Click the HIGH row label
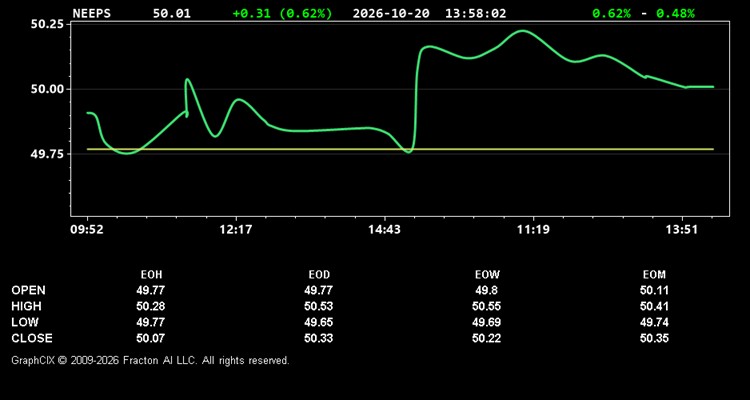The width and height of the screenshot is (750, 400). (27, 306)
